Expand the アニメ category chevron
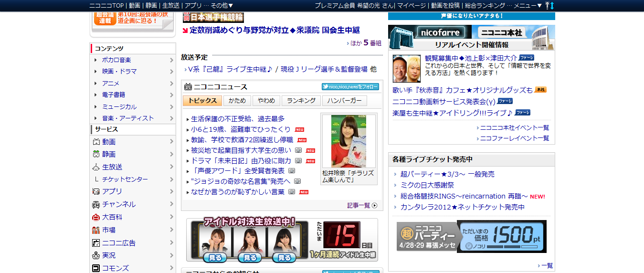644x273 pixels. [171, 84]
